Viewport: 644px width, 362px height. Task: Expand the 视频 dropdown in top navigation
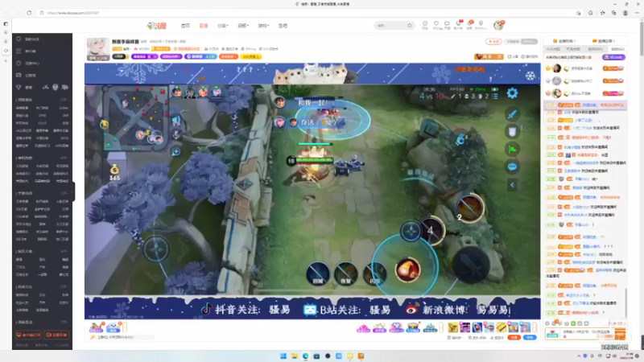click(x=243, y=26)
